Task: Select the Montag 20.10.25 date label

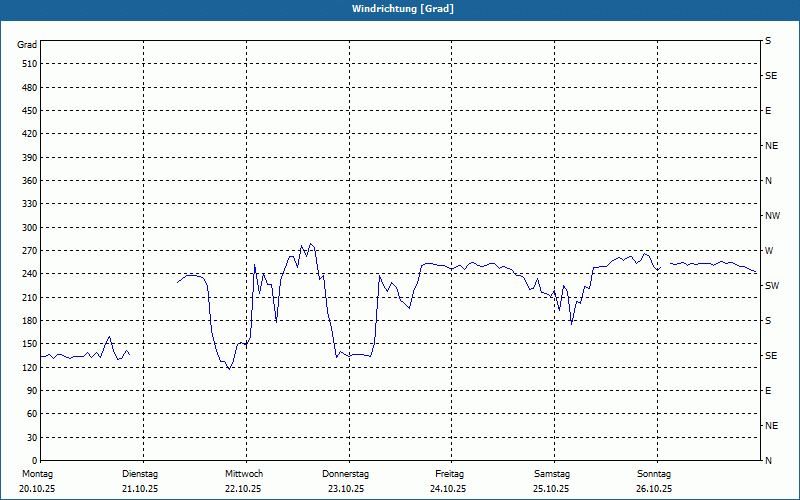Action: click(37, 481)
